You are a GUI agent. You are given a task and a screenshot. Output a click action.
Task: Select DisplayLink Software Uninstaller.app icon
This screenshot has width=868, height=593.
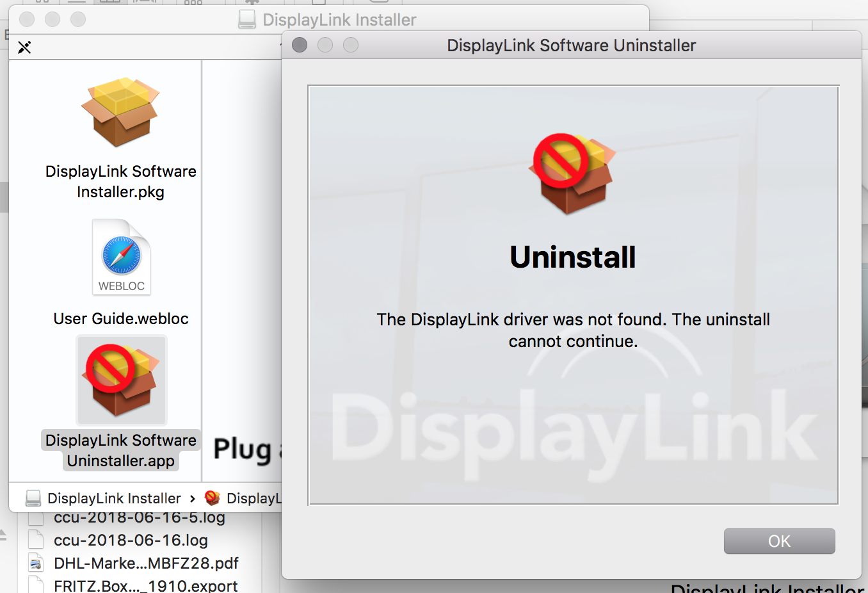point(122,380)
